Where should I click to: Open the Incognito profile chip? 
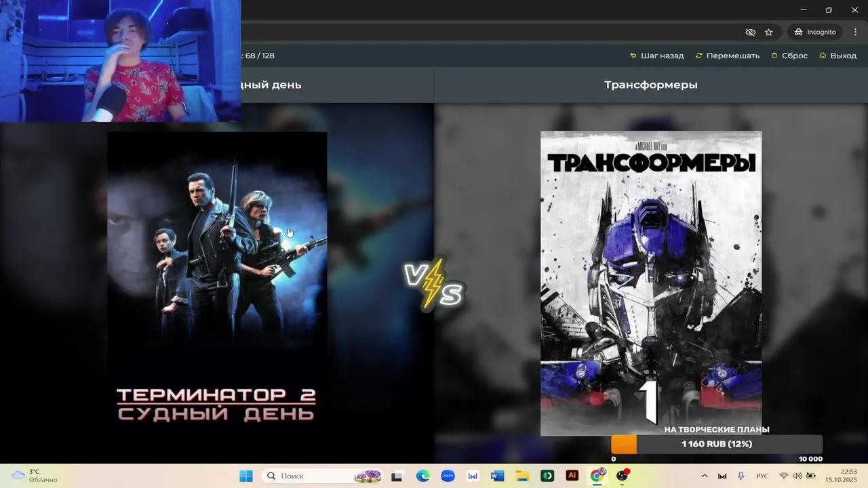815,32
